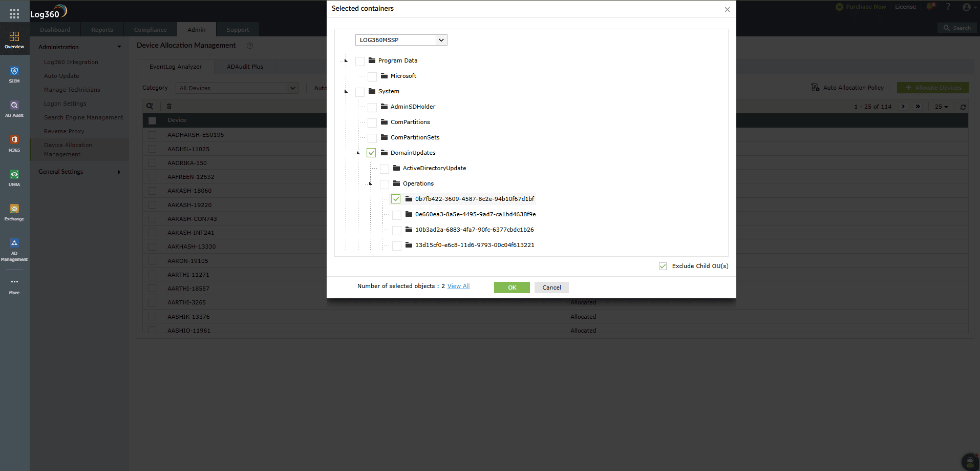This screenshot has width=980, height=471.
Task: Open the Overview sidebar icon
Action: tap(14, 39)
